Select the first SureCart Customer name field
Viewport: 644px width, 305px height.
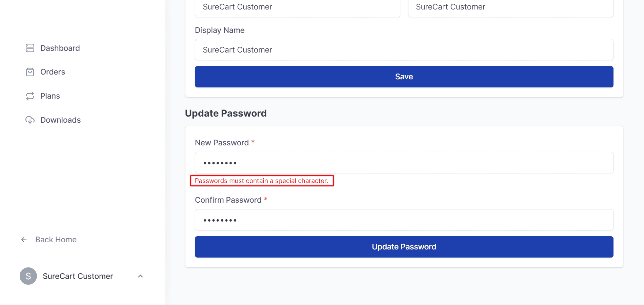point(297,7)
